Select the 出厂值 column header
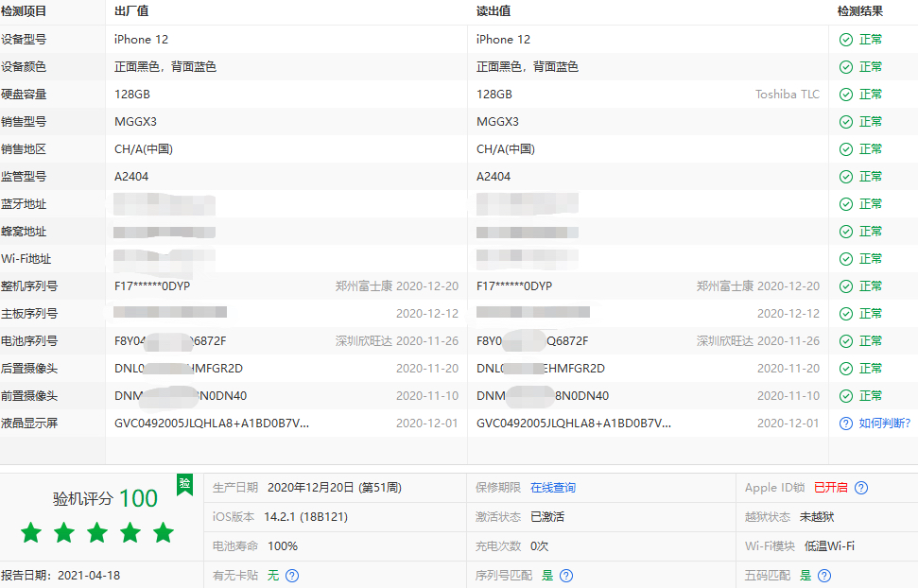Viewport: 918px width, 588px height. pos(131,11)
